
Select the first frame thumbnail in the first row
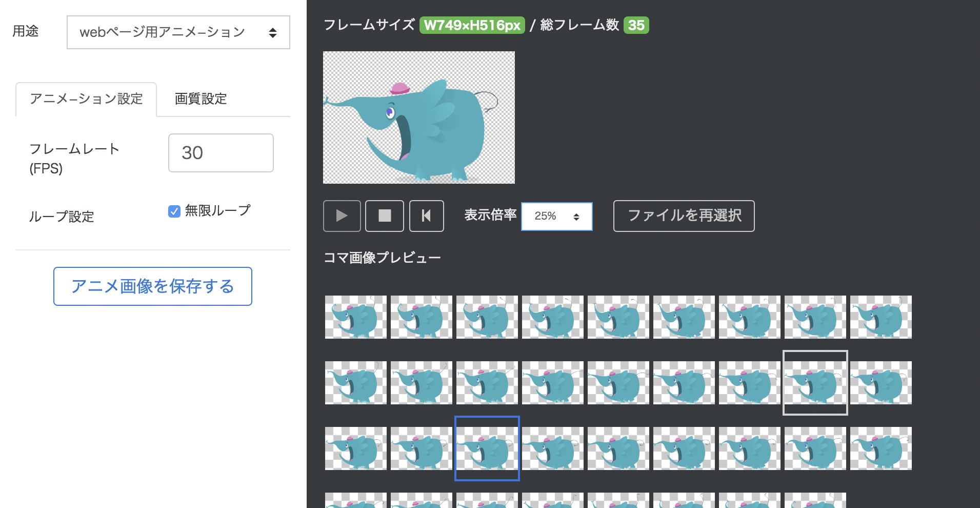(356, 317)
